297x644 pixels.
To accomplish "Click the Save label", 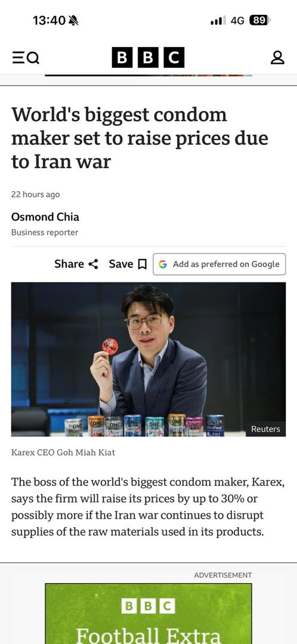I will click(121, 264).
